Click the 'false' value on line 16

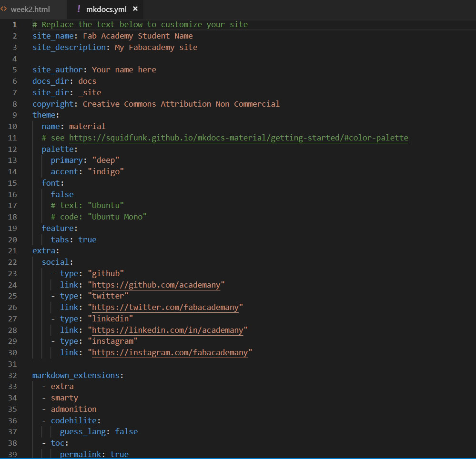tap(62, 194)
